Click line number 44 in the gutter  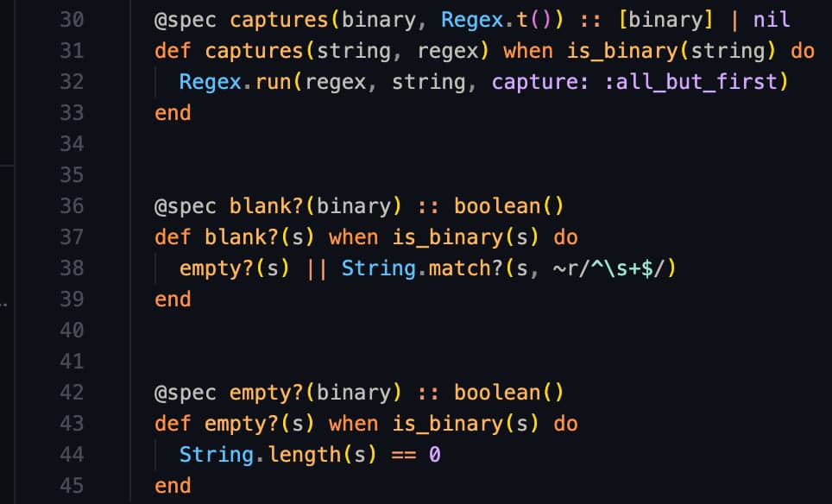point(72,455)
